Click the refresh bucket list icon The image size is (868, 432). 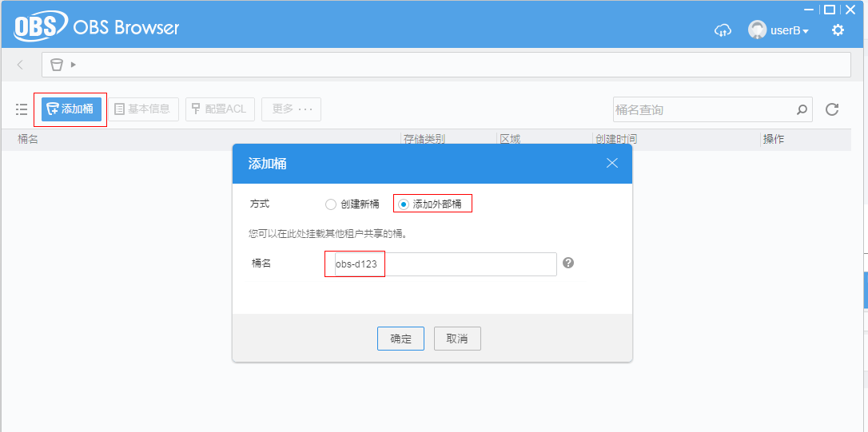click(832, 109)
